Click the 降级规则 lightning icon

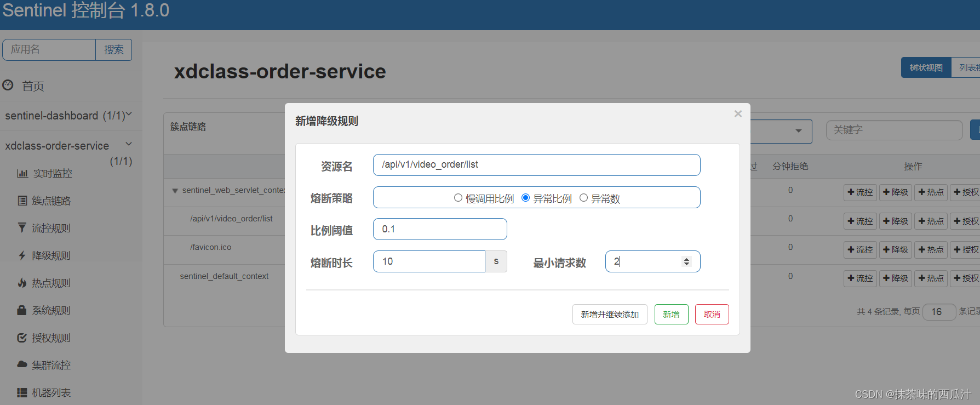pyautogui.click(x=22, y=255)
